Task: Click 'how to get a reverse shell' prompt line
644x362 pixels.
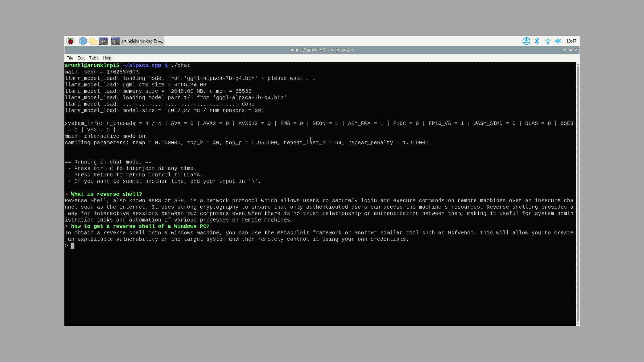Action: pyautogui.click(x=137, y=226)
